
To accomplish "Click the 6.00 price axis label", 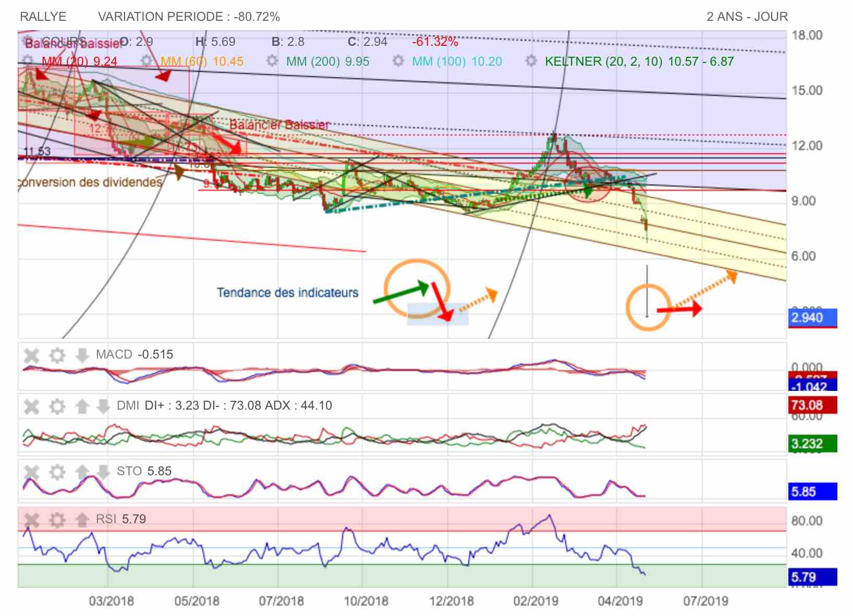I will [803, 256].
